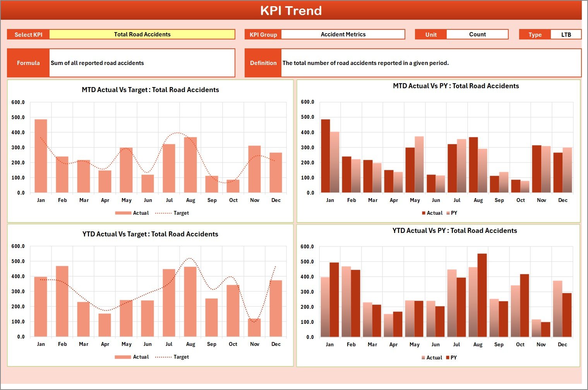The image size is (588, 390).
Task: Select the MTD Actual Vs Target chart title
Action: pos(150,90)
